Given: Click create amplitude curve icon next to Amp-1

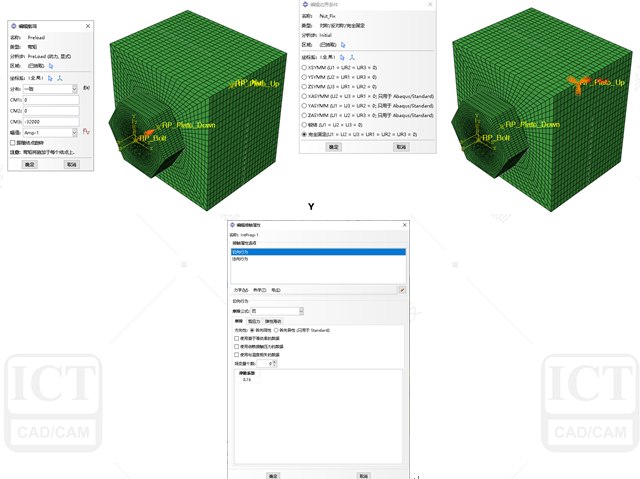Looking at the screenshot, I should pos(86,132).
